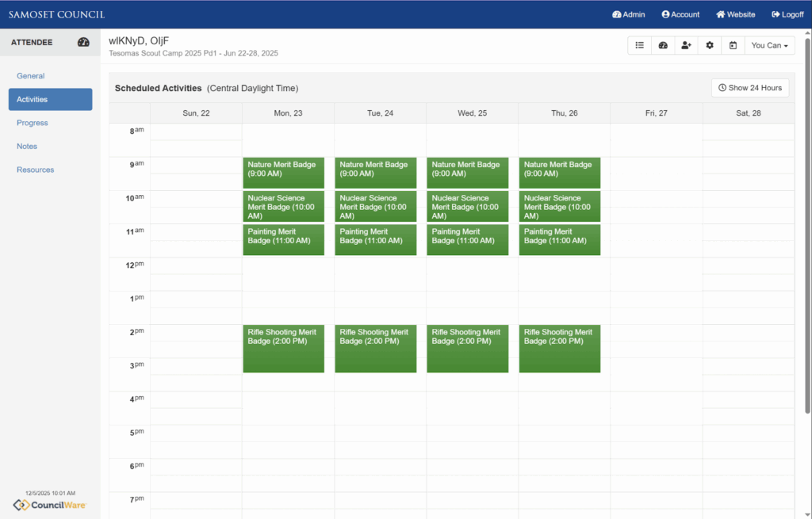Select Resources in the sidebar
The width and height of the screenshot is (812, 519).
pos(36,170)
